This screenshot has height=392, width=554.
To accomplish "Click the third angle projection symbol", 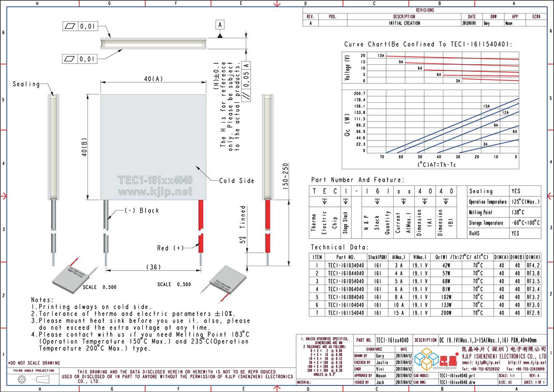I will tap(34, 379).
